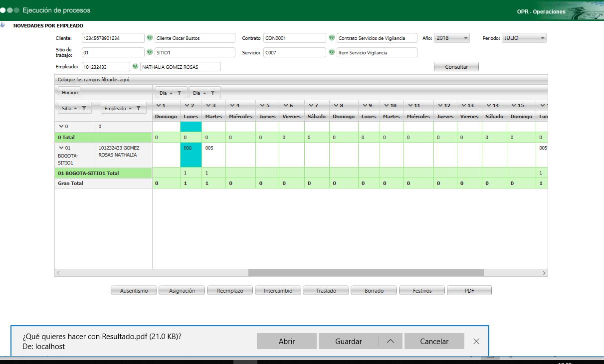Open the Traslado action
The height and width of the screenshot is (364, 604).
326,291
